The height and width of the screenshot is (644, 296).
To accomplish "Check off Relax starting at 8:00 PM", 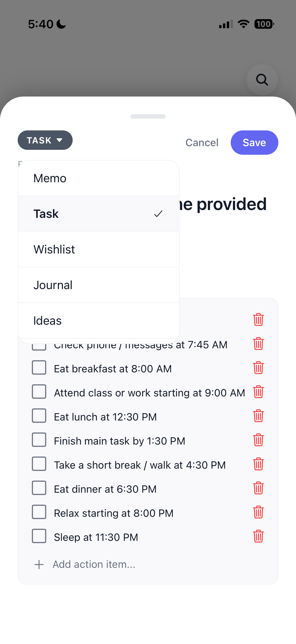I will tap(39, 512).
